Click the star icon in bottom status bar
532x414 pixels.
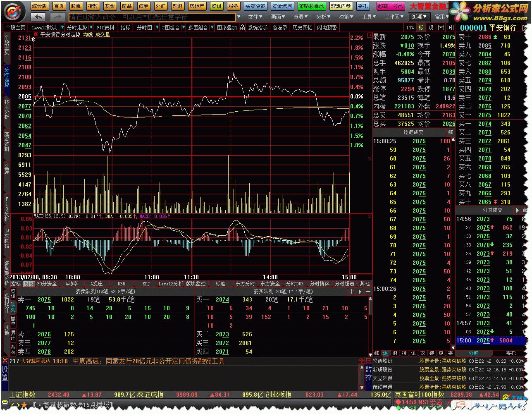point(24,404)
